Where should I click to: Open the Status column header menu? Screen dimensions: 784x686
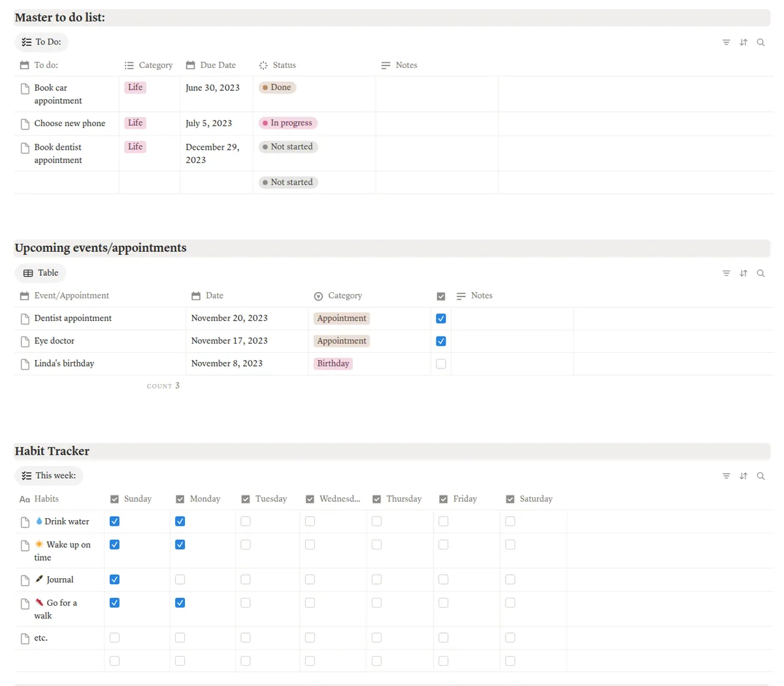(x=278, y=65)
